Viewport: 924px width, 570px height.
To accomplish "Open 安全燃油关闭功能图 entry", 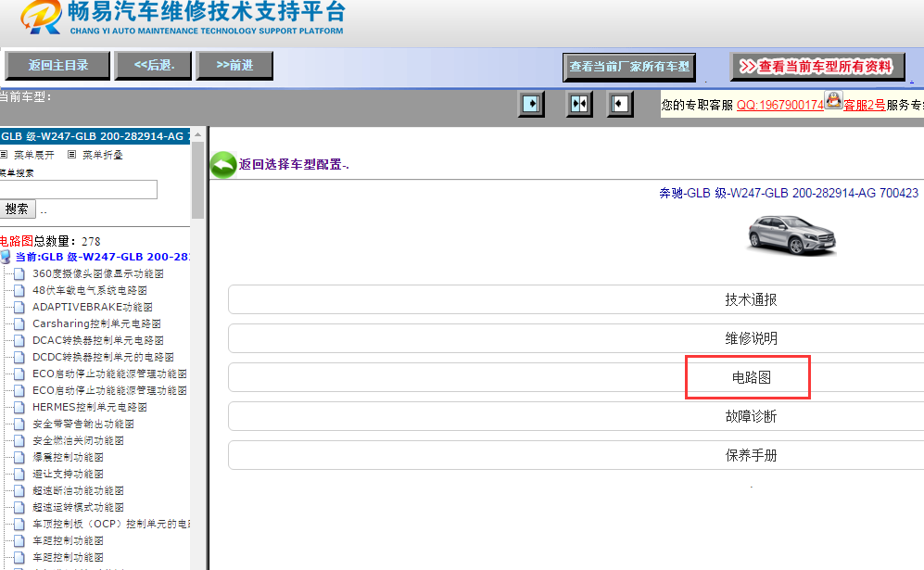I will (78, 441).
